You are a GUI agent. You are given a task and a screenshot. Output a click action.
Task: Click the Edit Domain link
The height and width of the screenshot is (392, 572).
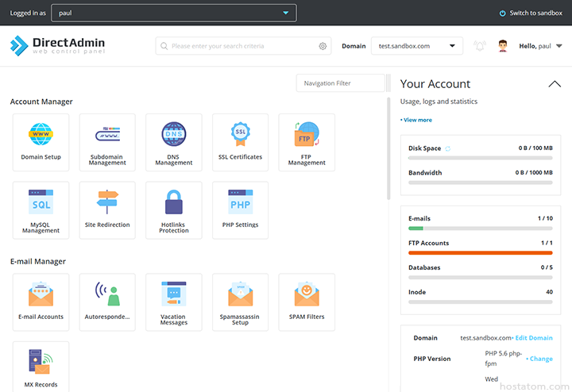point(533,338)
